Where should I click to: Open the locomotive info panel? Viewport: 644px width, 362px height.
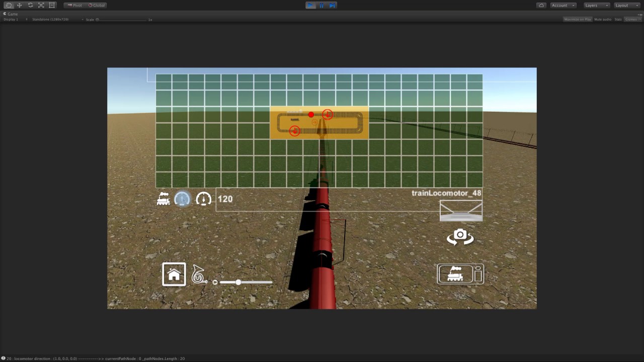tap(460, 274)
